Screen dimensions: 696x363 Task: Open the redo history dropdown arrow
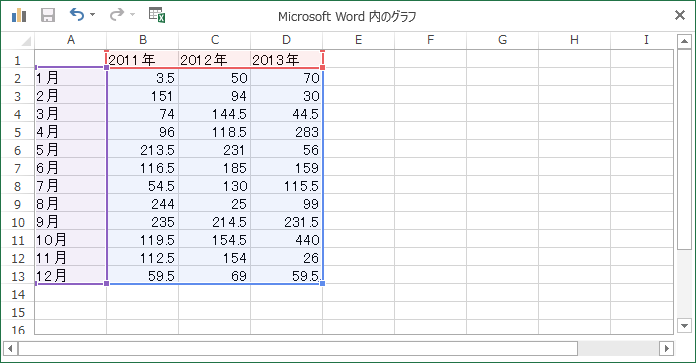click(132, 15)
